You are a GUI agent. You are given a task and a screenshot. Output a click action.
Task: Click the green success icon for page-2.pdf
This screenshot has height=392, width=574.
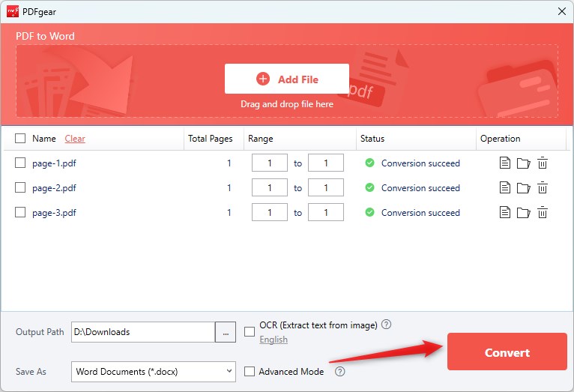coord(369,188)
